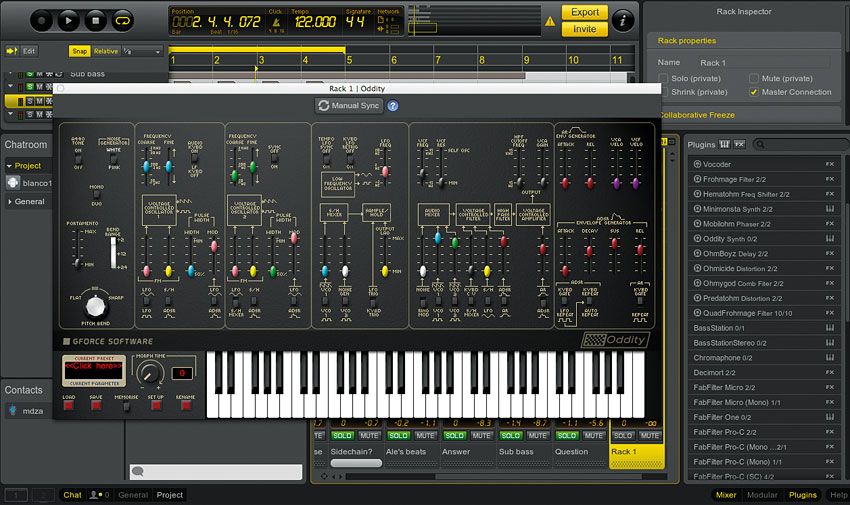Click the Pitch Bend knob on Oddity
Image resolution: width=850 pixels, height=505 pixels.
pyautogui.click(x=96, y=306)
